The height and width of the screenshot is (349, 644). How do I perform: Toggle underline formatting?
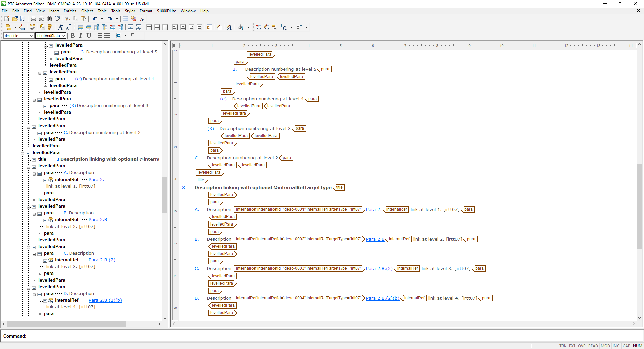(x=89, y=36)
